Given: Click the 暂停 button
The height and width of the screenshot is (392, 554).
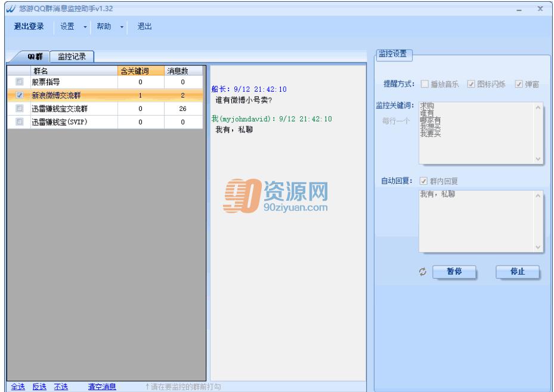Looking at the screenshot, I should click(x=454, y=272).
